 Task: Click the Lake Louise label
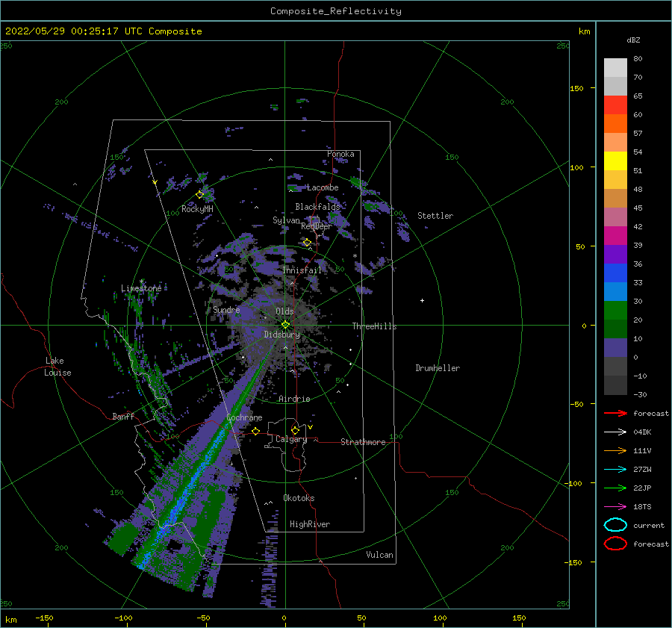point(57,367)
